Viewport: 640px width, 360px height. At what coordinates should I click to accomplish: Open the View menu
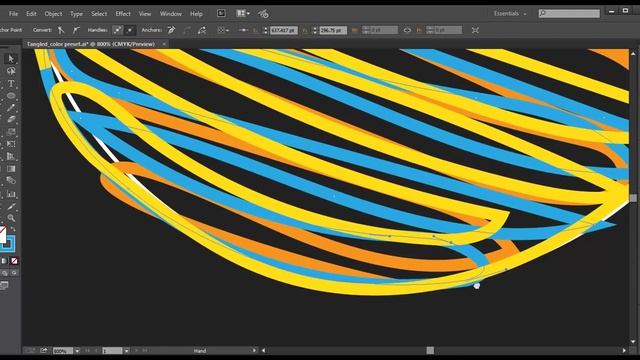pyautogui.click(x=145, y=14)
